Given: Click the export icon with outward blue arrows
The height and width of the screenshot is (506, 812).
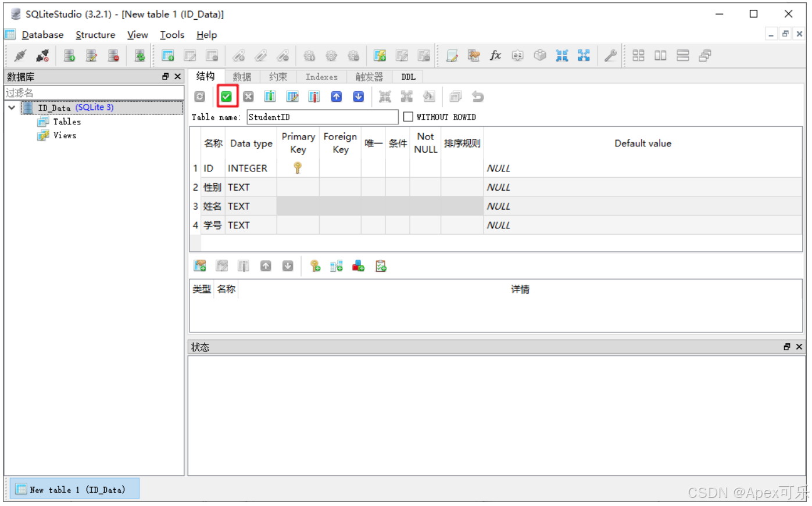Looking at the screenshot, I should click(x=584, y=56).
